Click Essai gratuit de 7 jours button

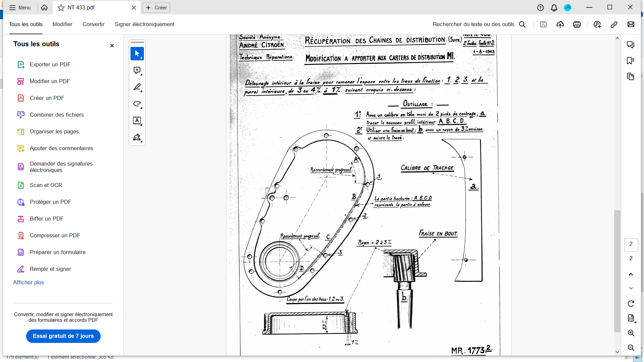(63, 336)
